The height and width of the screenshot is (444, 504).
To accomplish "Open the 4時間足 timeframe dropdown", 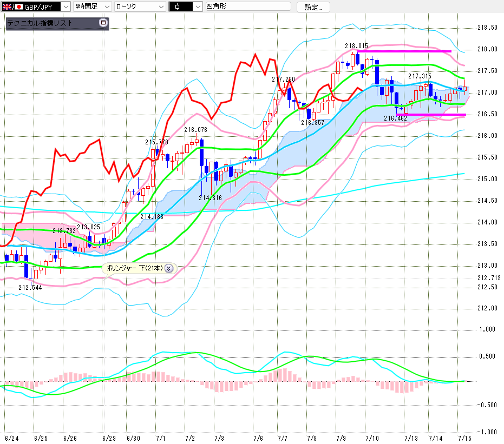I will pos(107,6).
